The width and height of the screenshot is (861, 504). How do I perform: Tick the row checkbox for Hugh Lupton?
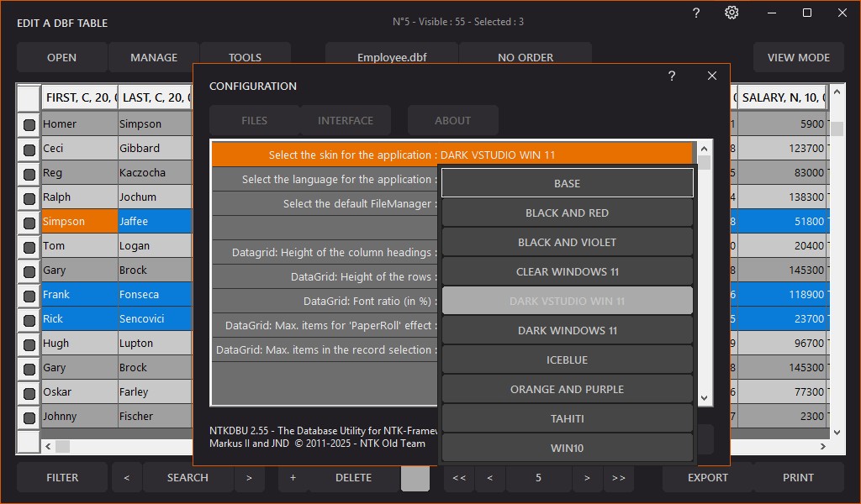point(29,344)
